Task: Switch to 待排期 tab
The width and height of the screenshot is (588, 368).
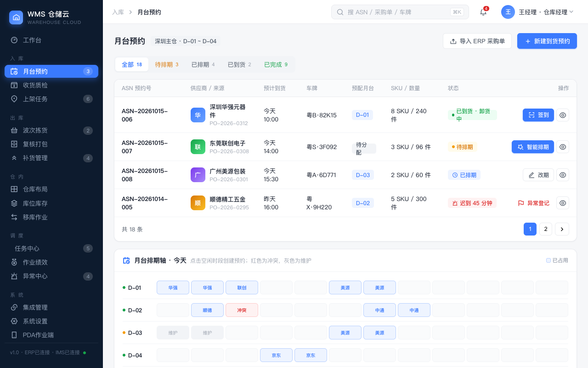Action: coord(167,64)
